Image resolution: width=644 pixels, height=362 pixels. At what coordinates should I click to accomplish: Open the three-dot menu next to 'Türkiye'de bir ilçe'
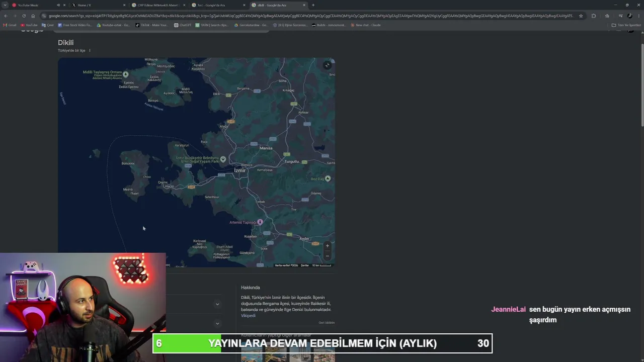coord(90,50)
